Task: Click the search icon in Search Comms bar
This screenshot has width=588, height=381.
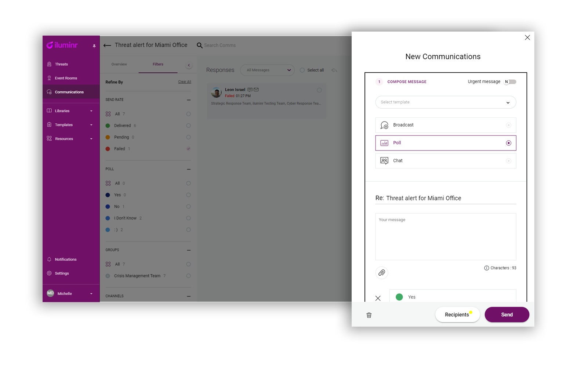Action: point(200,45)
